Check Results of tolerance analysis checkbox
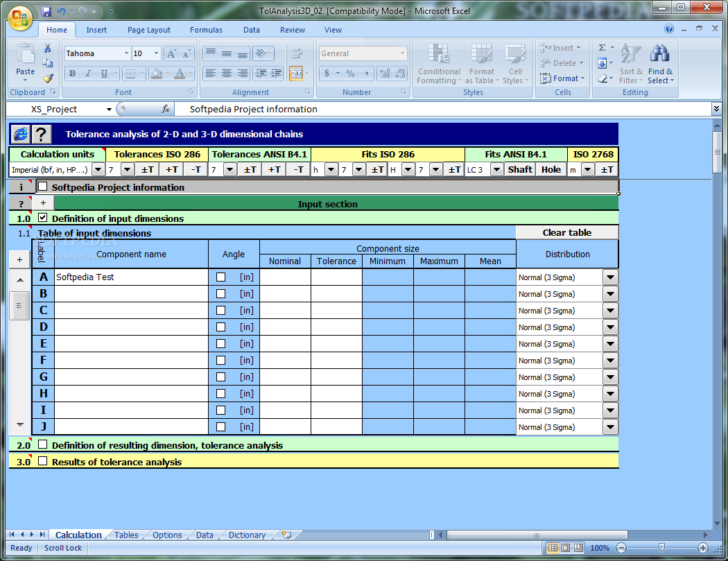This screenshot has height=561, width=728. (x=43, y=461)
